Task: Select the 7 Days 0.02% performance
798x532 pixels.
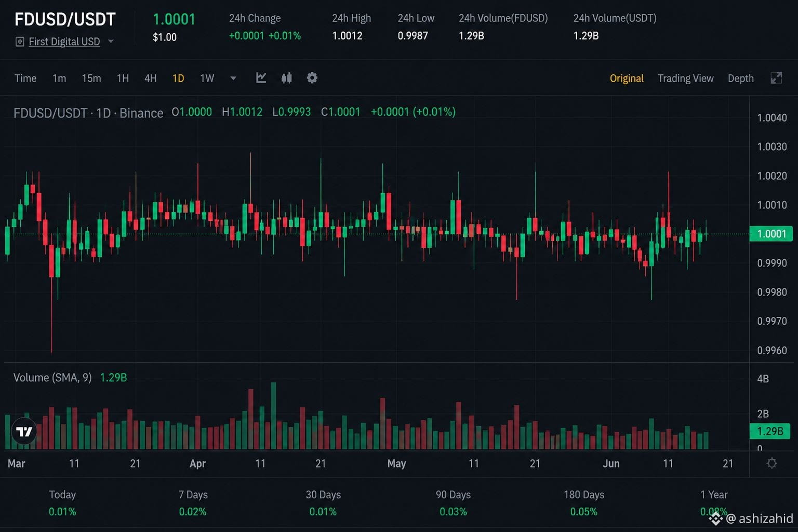Action: point(193,503)
